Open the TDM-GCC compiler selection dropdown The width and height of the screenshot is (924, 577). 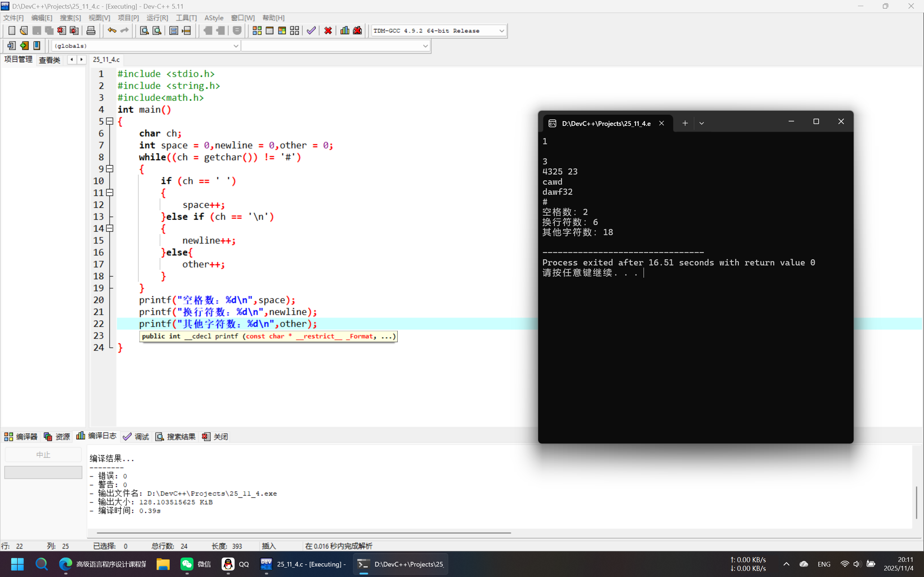(501, 31)
